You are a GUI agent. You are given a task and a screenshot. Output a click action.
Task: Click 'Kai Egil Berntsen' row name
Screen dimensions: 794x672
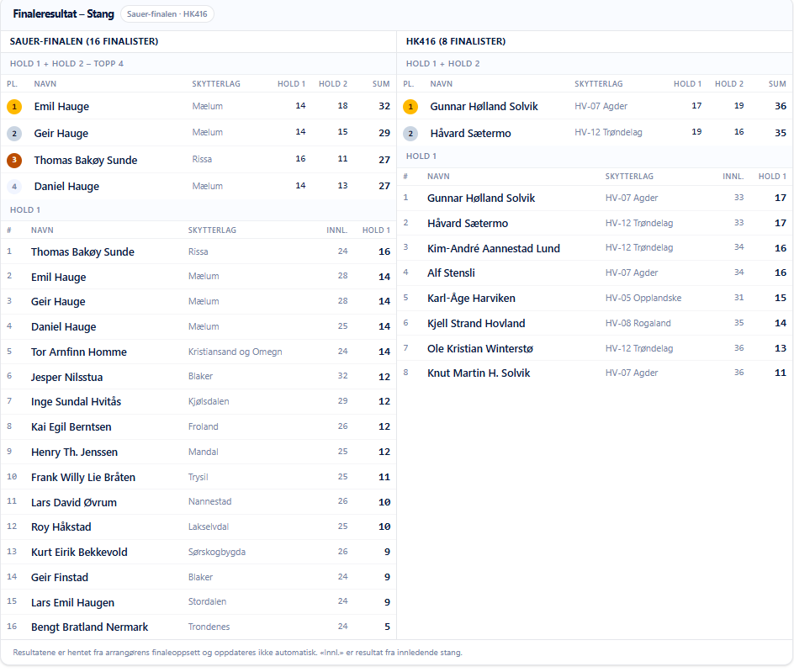pos(71,427)
